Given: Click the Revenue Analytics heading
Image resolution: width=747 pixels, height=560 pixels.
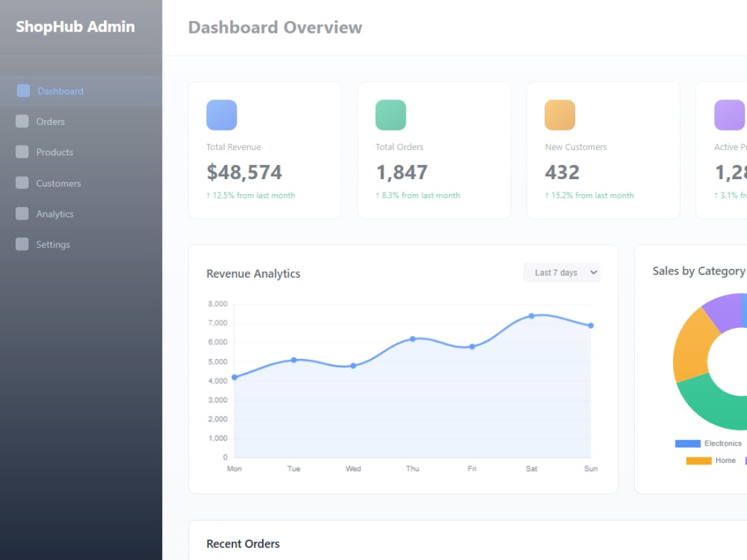Looking at the screenshot, I should click(253, 274).
